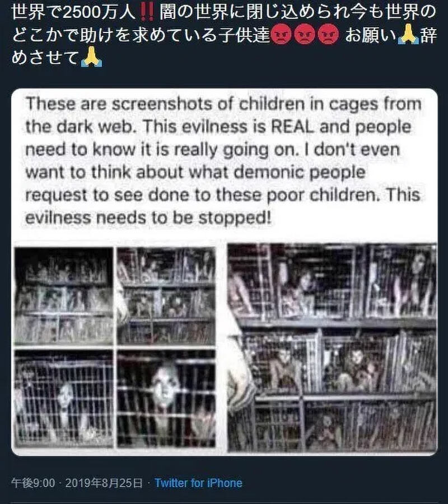Screen dimensions: 448x504
Task: Open the Twitter for iPhone source link
Action: point(198,483)
